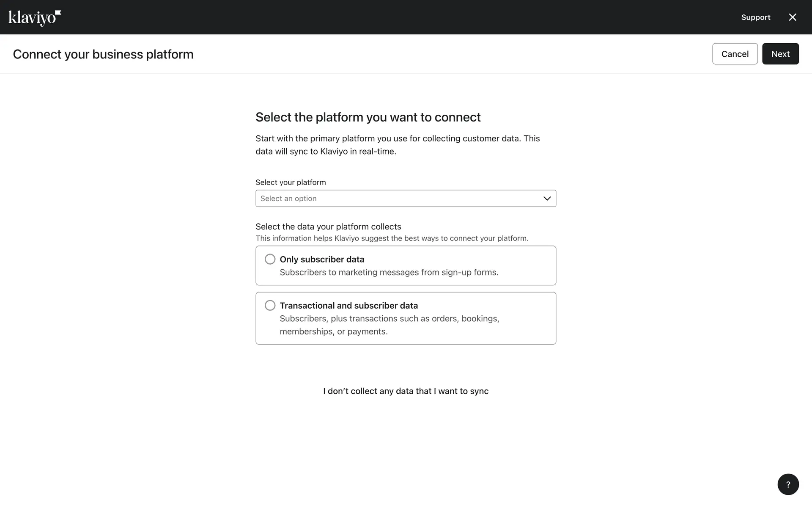This screenshot has height=508, width=812.
Task: Click 'Select the platform you want to connect' heading
Action: 368,117
